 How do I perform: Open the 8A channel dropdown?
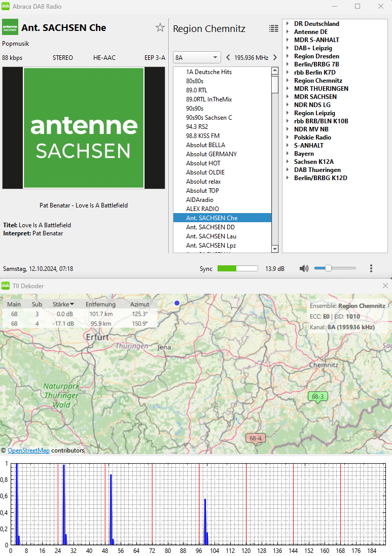point(197,57)
